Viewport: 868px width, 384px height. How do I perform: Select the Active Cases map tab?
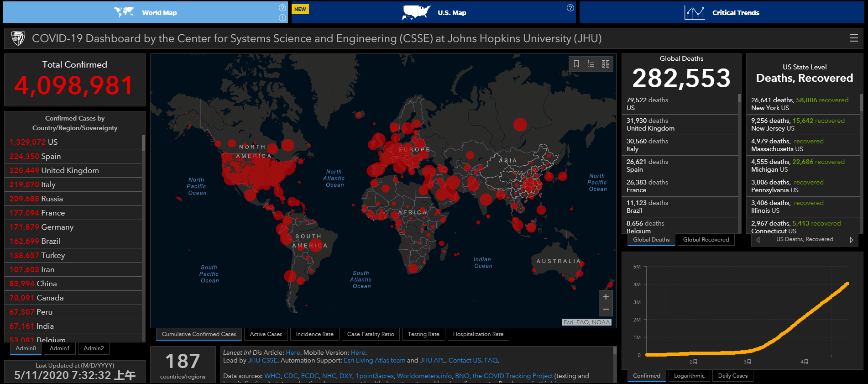click(266, 334)
